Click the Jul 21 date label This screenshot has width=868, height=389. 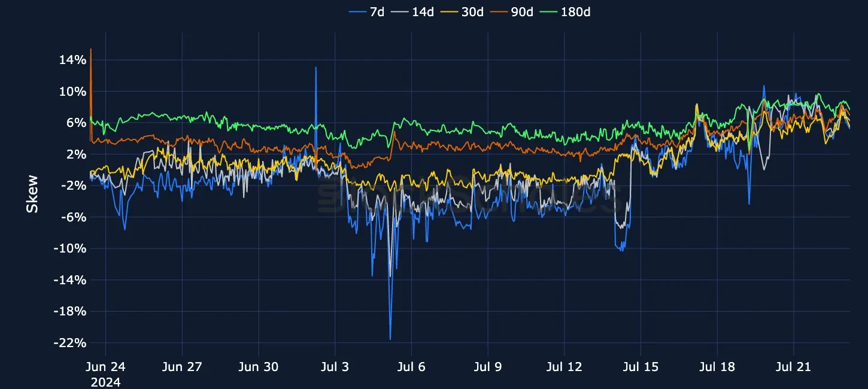pyautogui.click(x=793, y=367)
